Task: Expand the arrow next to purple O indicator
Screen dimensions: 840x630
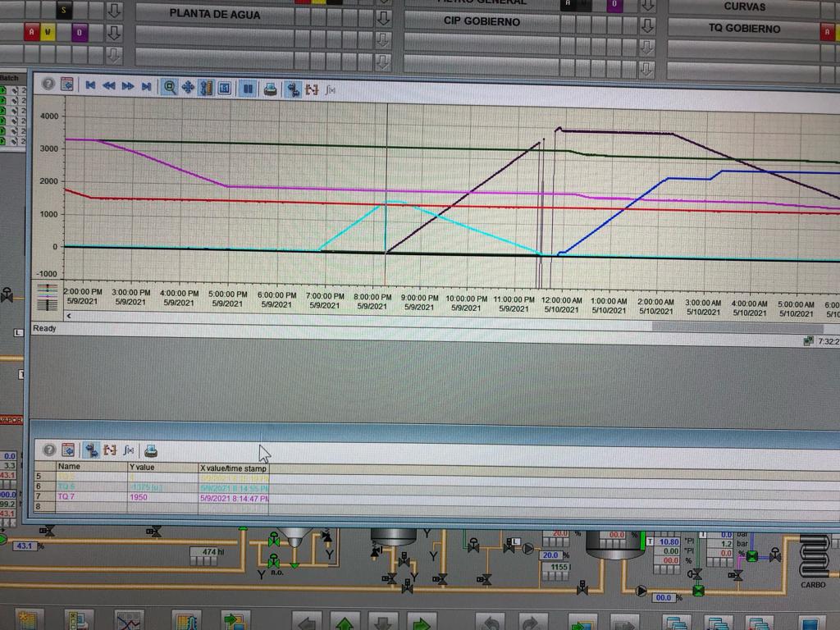Action: [113, 33]
